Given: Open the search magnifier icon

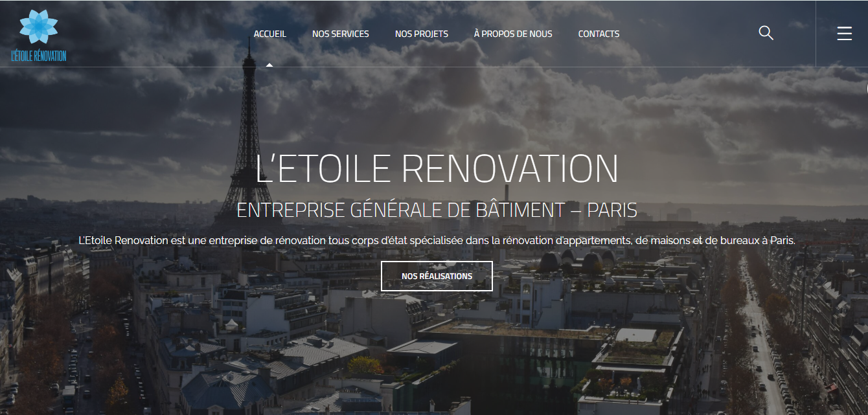Looking at the screenshot, I should (766, 33).
